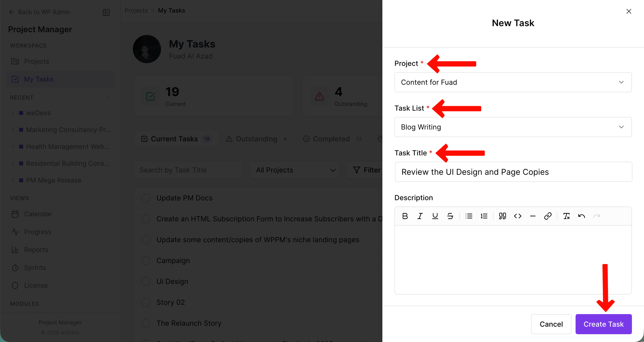644x342 pixels.
Task: Mark the Update PM Docs task complete
Action: point(146,198)
